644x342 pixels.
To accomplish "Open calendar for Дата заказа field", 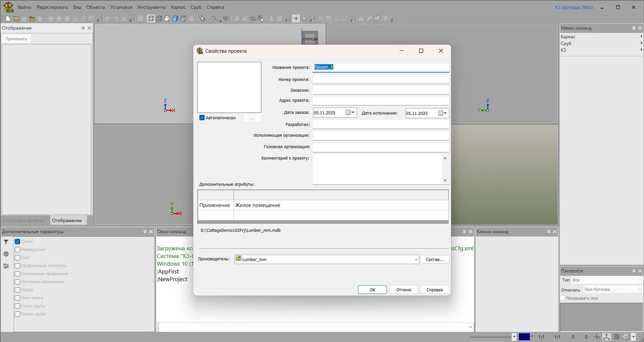I will pyautogui.click(x=349, y=113).
